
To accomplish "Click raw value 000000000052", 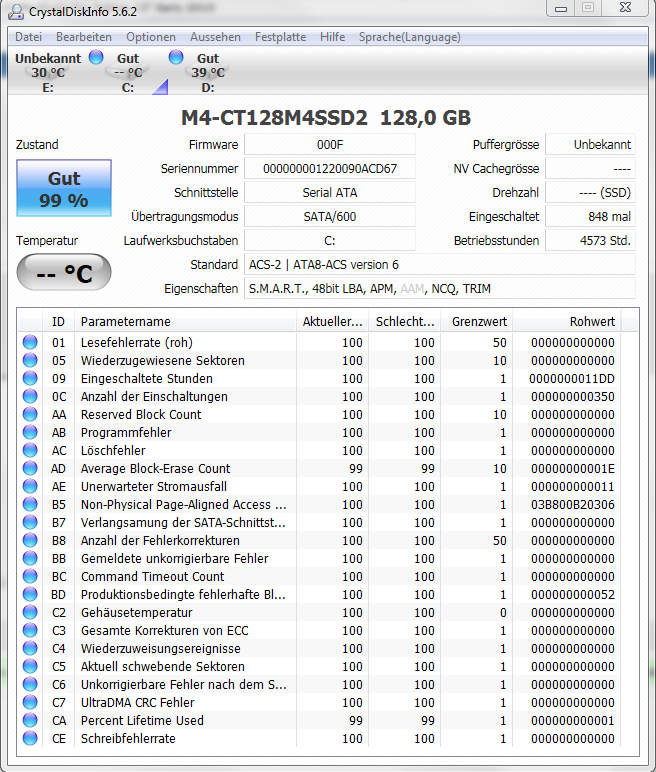I will (x=573, y=595).
